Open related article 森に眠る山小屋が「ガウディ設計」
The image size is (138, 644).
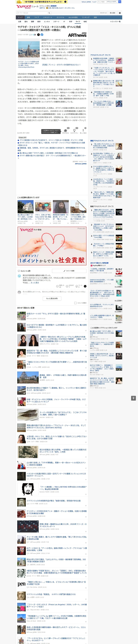(x=49, y=153)
